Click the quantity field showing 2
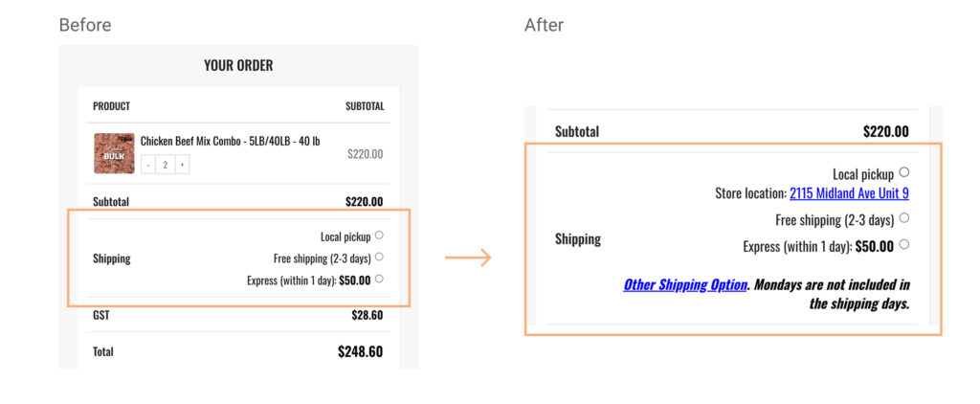The image size is (980, 404). click(x=165, y=165)
